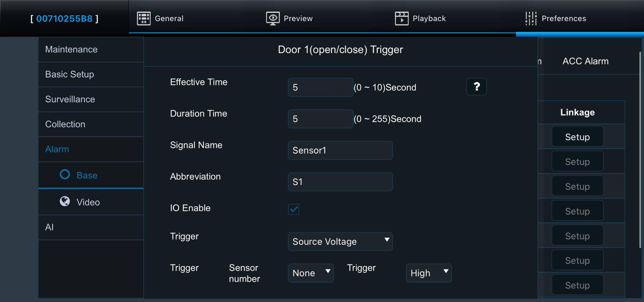Open the Source Voltage trigger dropdown
644x302 pixels.
tap(340, 242)
